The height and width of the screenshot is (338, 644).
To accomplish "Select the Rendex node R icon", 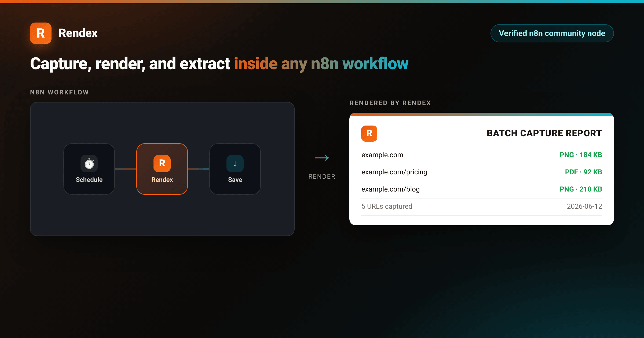I will [x=162, y=164].
